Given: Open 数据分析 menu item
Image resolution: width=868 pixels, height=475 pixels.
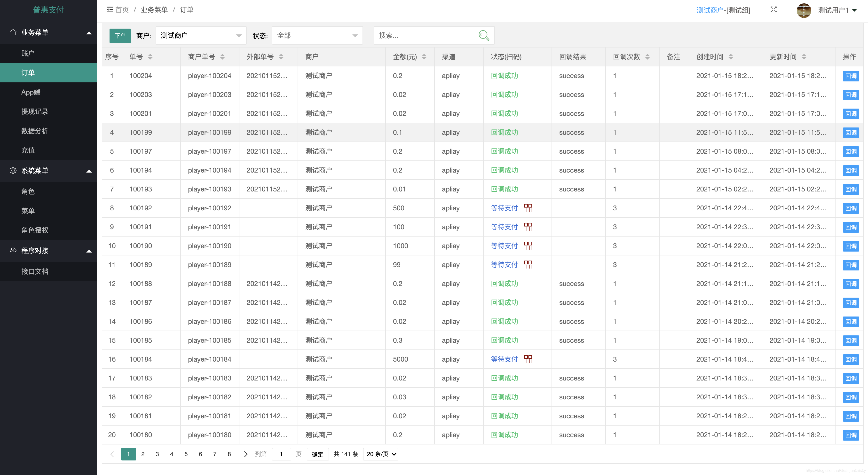Looking at the screenshot, I should point(35,131).
